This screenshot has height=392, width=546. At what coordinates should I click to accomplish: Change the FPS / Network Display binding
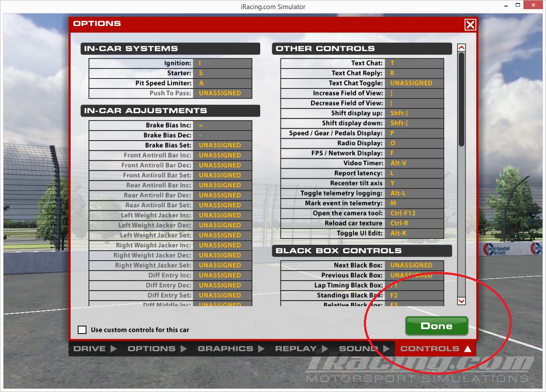point(414,153)
